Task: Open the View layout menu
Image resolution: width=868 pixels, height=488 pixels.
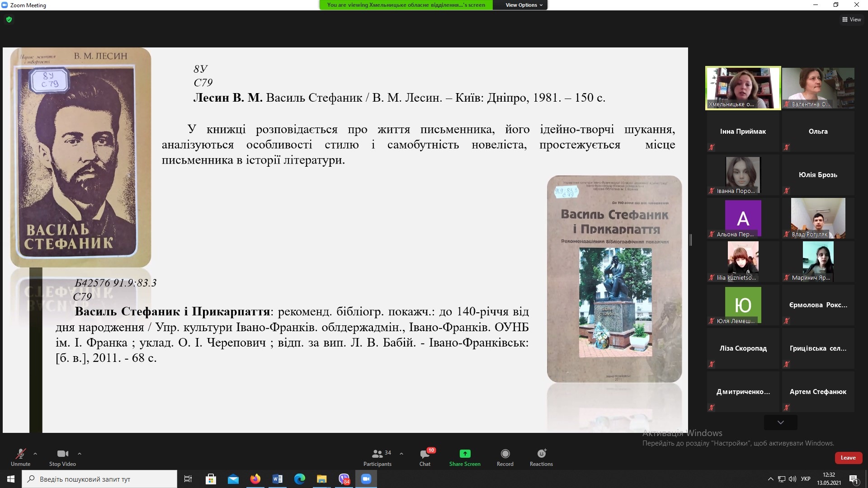Action: click(x=852, y=19)
